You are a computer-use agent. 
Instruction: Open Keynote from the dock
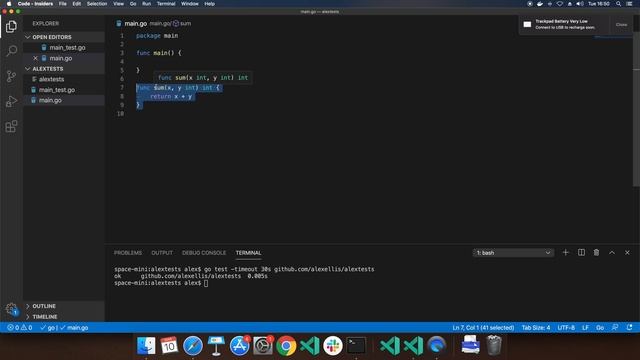click(x=216, y=346)
